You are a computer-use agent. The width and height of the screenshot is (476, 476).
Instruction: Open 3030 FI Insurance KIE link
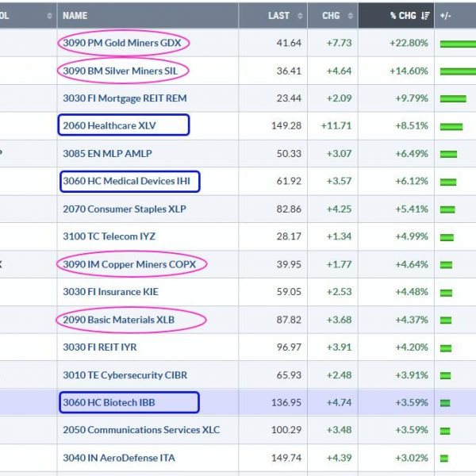[110, 292]
